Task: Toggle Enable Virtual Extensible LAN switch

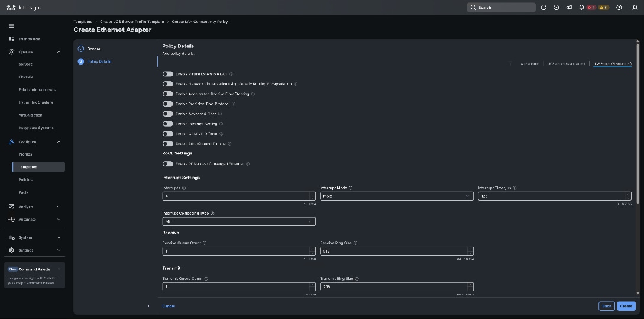Action: 167,74
